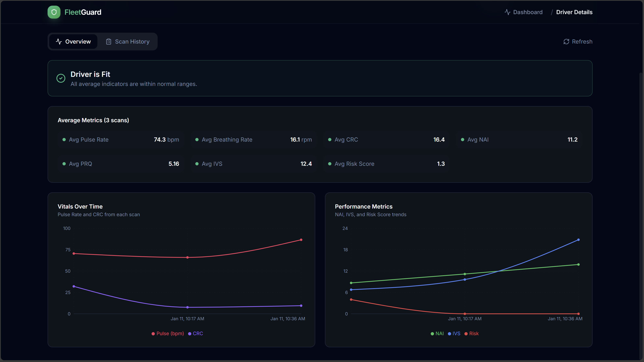Toggle the CRC series legend entry

click(x=196, y=334)
